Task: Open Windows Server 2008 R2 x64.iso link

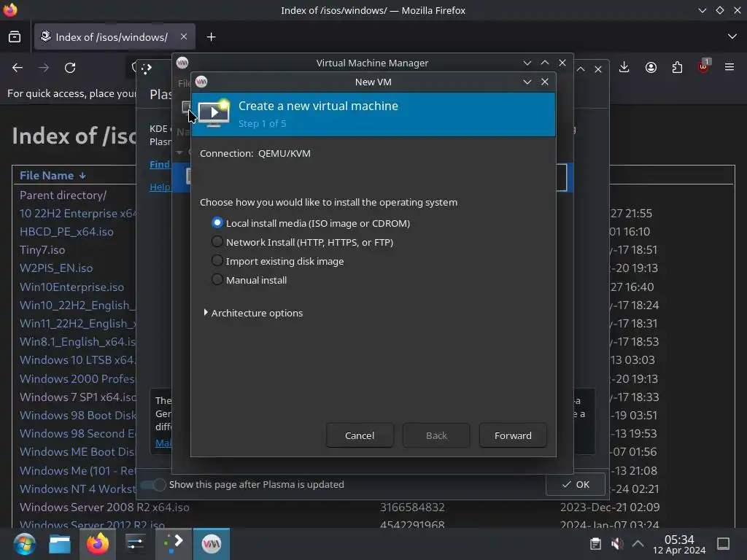Action: click(104, 507)
